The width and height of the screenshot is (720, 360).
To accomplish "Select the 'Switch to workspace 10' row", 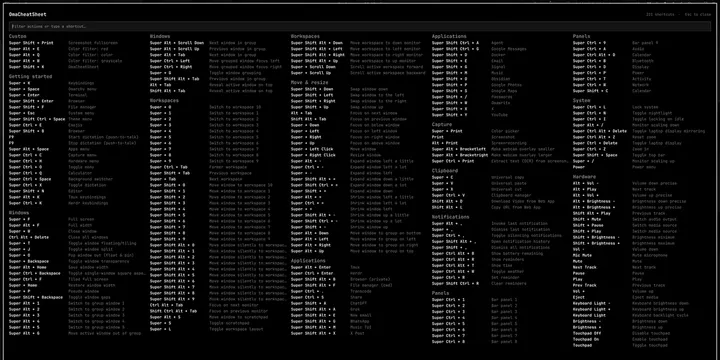I will (218, 107).
